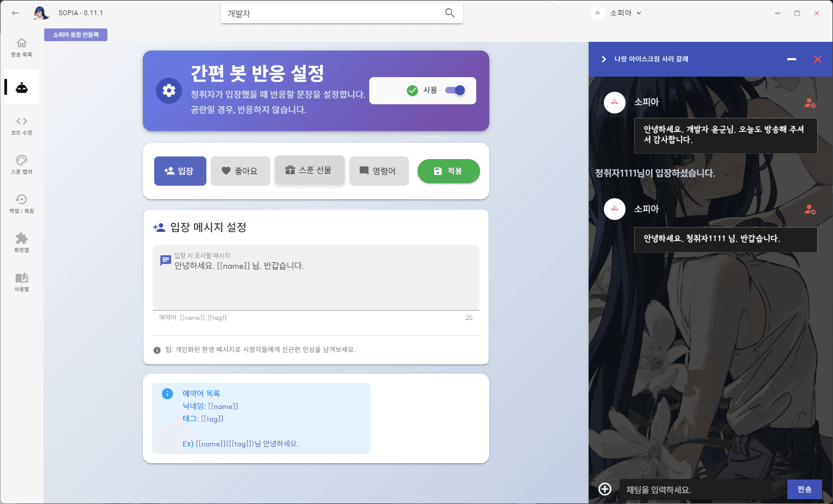Click the back arrow at top left
The width and height of the screenshot is (833, 504).
pyautogui.click(x=15, y=12)
